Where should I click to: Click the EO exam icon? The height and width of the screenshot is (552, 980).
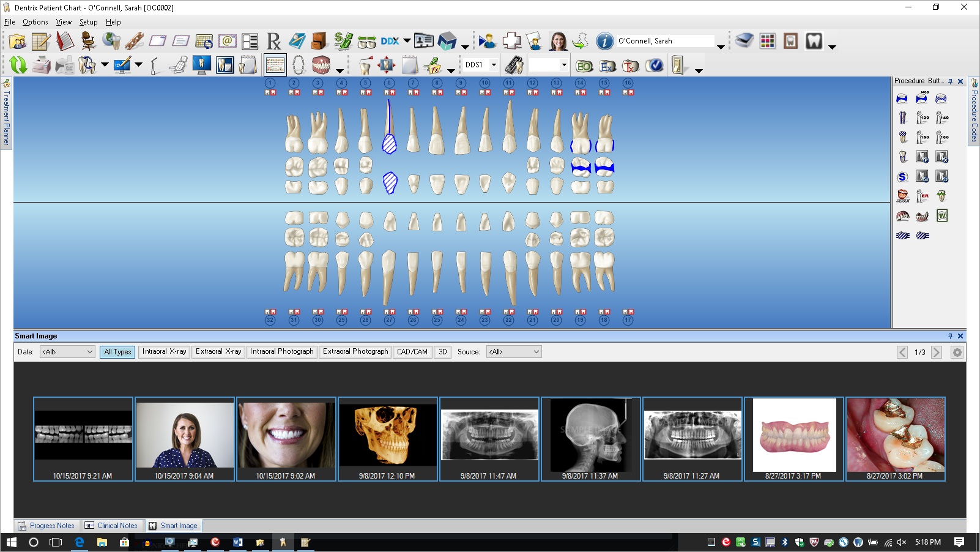[x=584, y=64]
